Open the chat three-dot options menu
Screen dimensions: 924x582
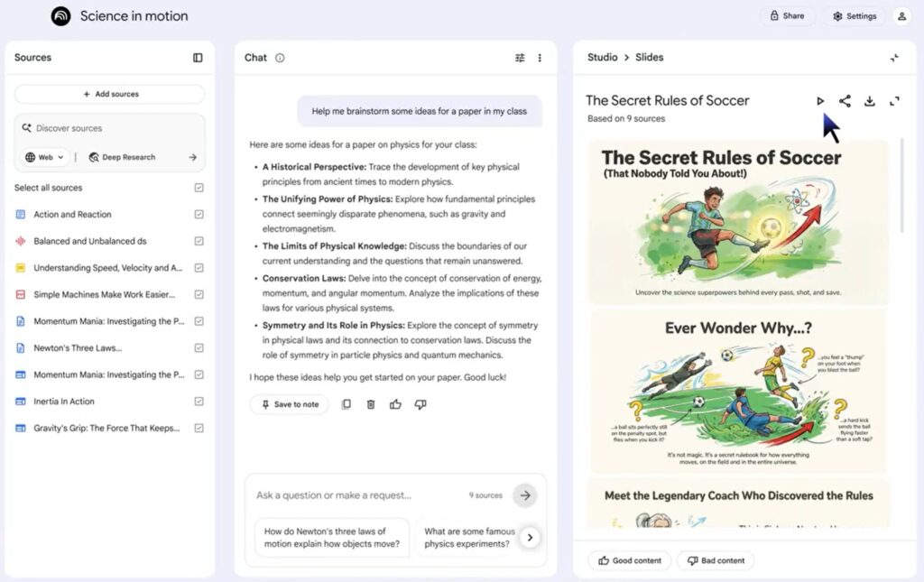tap(540, 58)
